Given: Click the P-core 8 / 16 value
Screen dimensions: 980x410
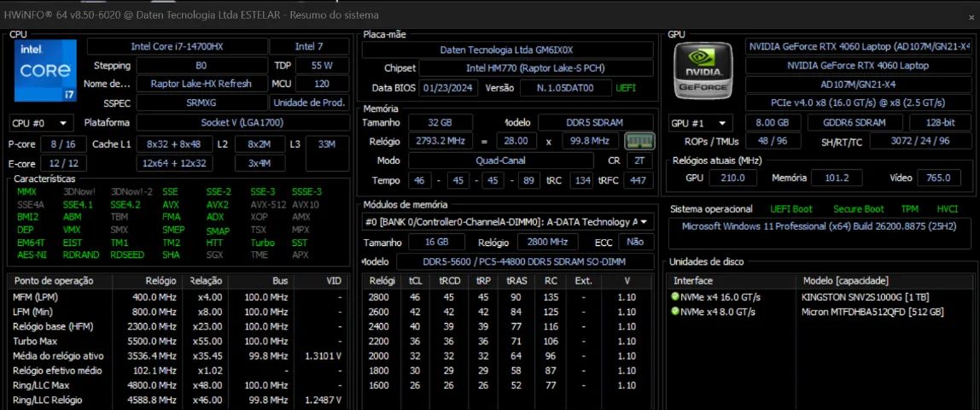Looking at the screenshot, I should tap(63, 144).
